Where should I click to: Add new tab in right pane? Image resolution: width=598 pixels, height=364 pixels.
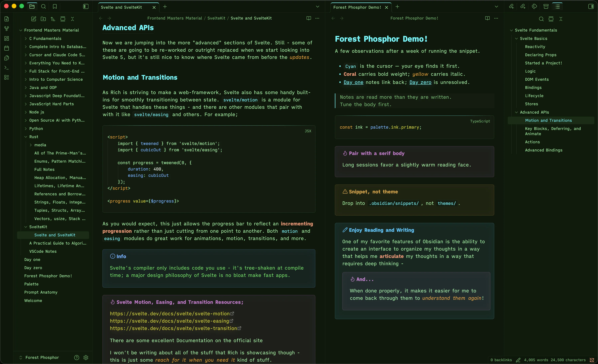click(x=397, y=7)
